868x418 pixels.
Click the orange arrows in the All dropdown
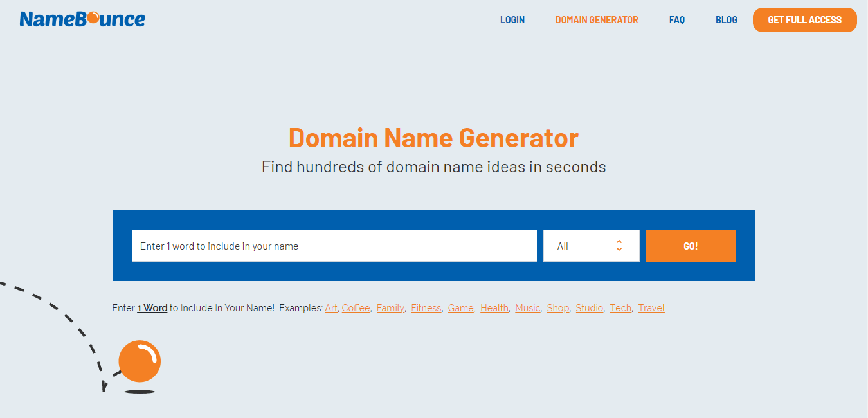tap(619, 246)
